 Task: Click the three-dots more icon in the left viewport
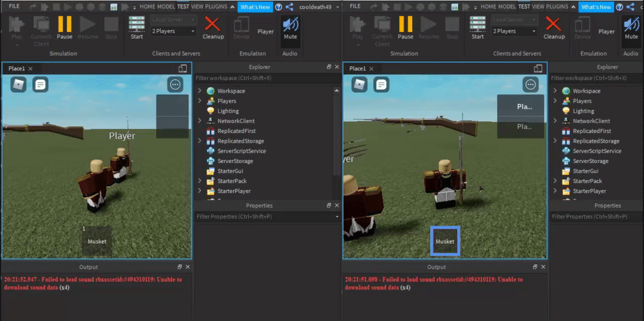click(175, 84)
